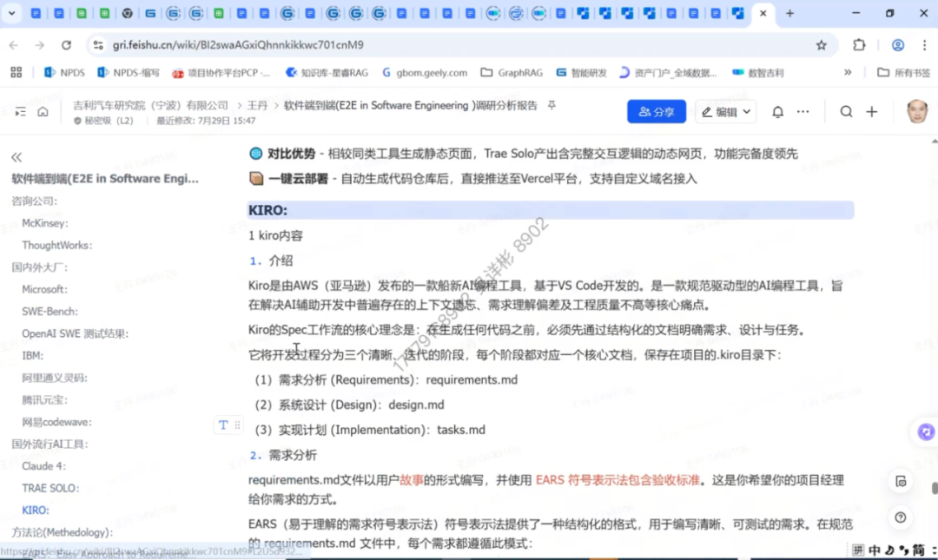
Task: Jump to ThoughtWorks outline entry
Action: point(56,246)
